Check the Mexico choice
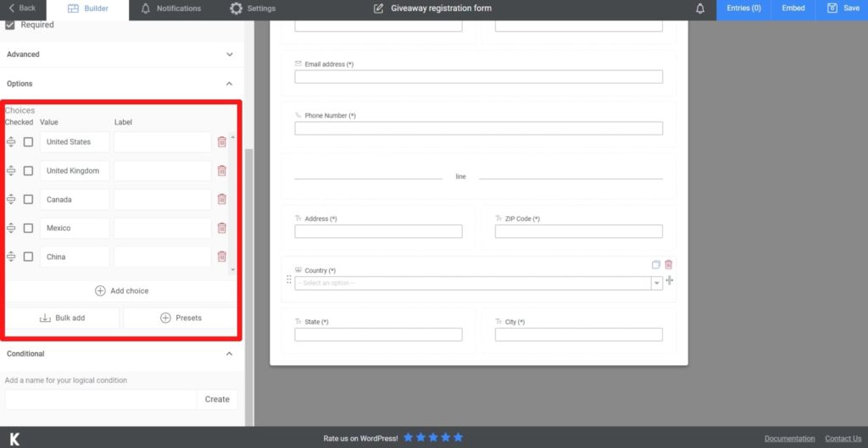868x448 pixels. coord(28,228)
